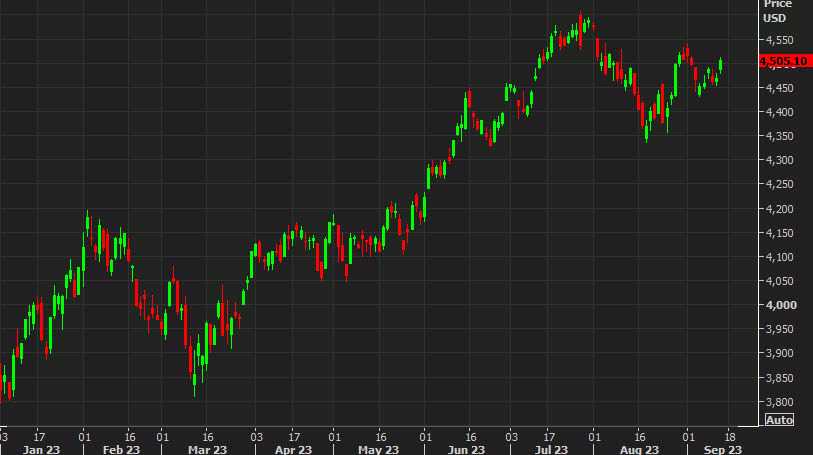Image resolution: width=813 pixels, height=455 pixels.
Task: Click the 3,800 price axis label
Action: [779, 402]
